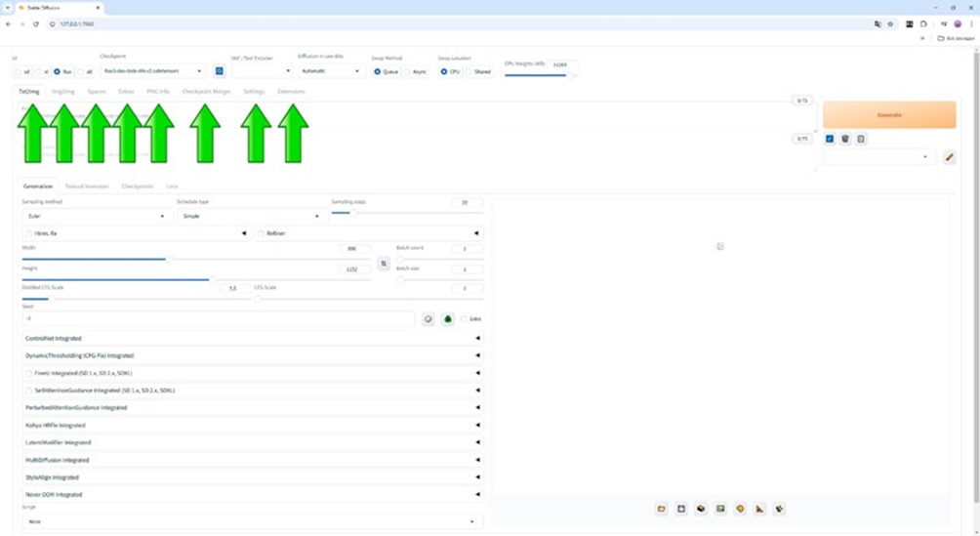Choose Async swap method

(x=407, y=72)
